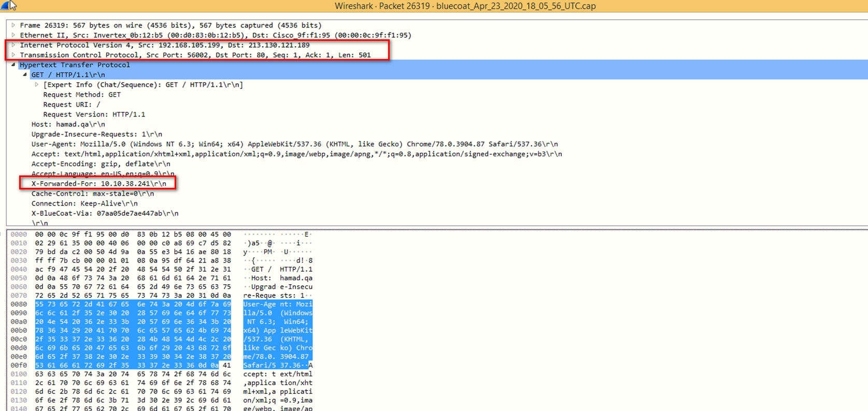Select the Frame 26319 line
The width and height of the screenshot is (868, 411).
point(170,25)
